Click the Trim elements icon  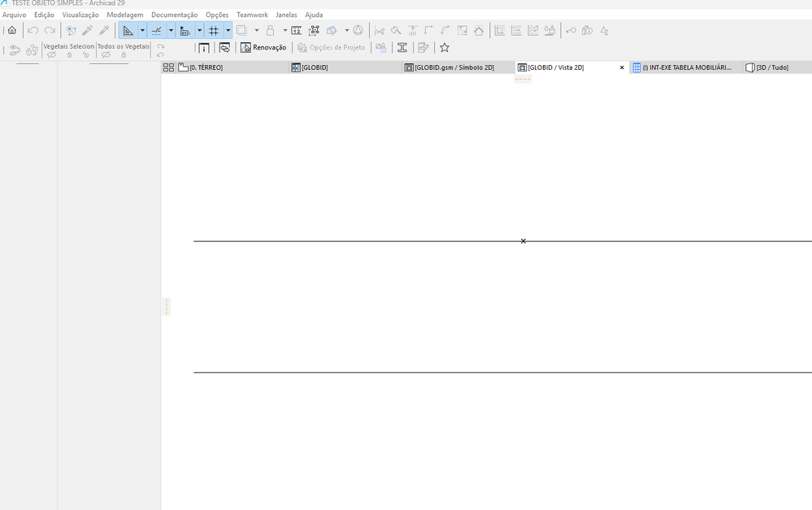click(x=412, y=31)
